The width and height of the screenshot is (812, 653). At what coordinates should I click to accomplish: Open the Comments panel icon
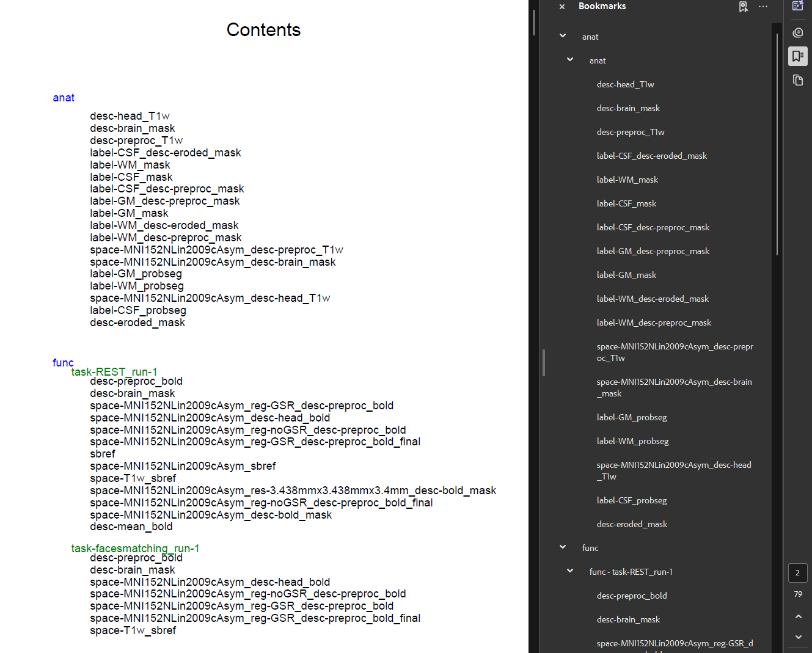coord(798,32)
